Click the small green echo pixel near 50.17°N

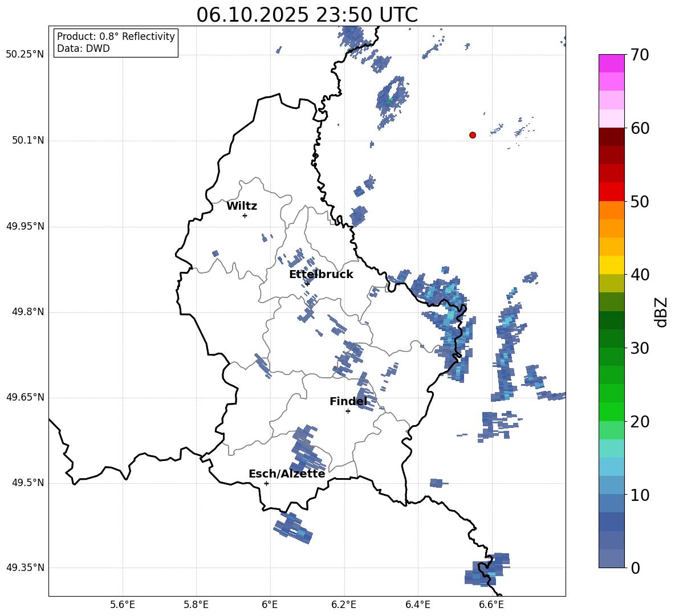tap(389, 101)
